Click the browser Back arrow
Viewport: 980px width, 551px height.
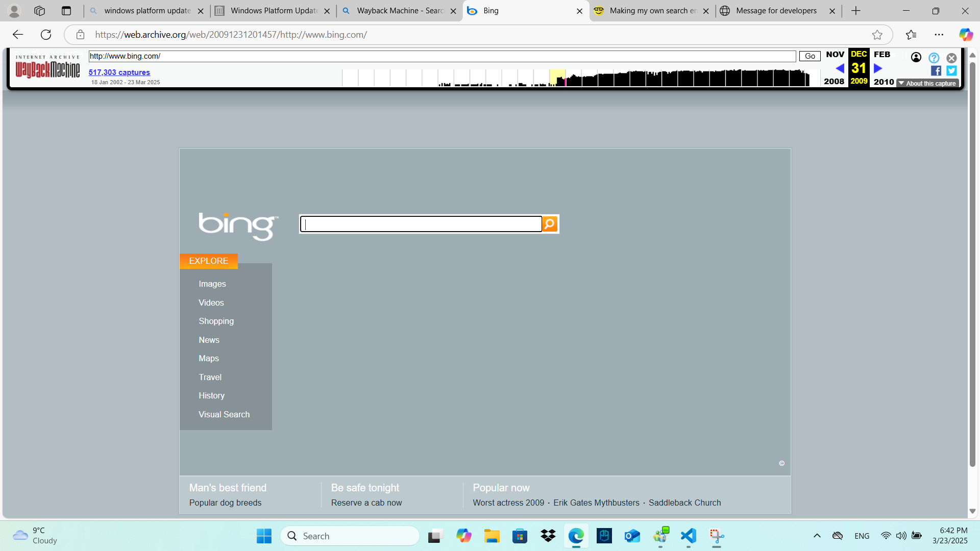[x=18, y=35]
